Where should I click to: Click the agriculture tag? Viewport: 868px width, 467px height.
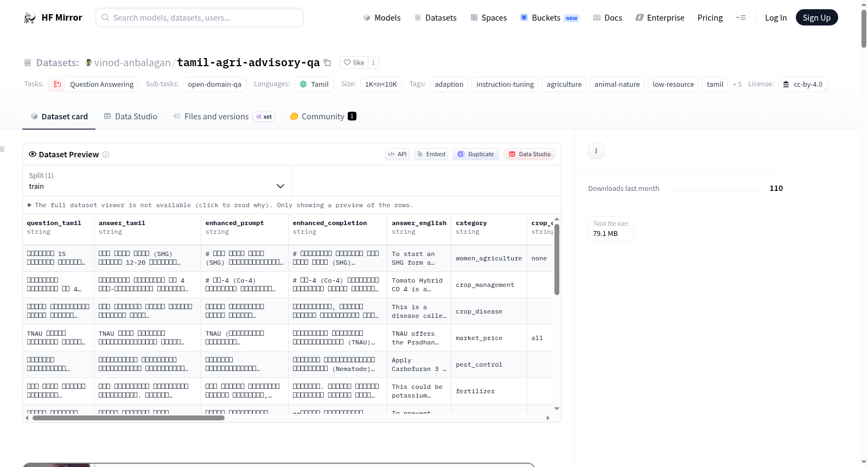point(564,84)
